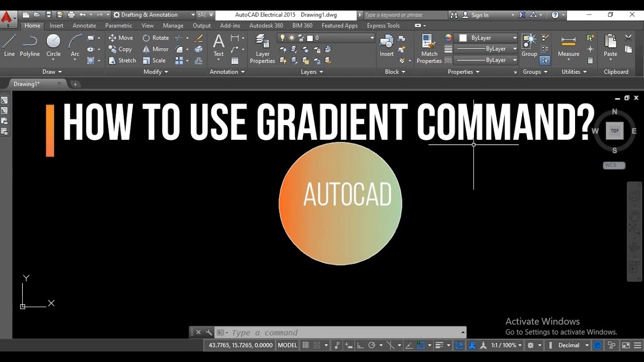This screenshot has height=362, width=644.
Task: Click the TOP face of the ViewCube
Action: (614, 131)
